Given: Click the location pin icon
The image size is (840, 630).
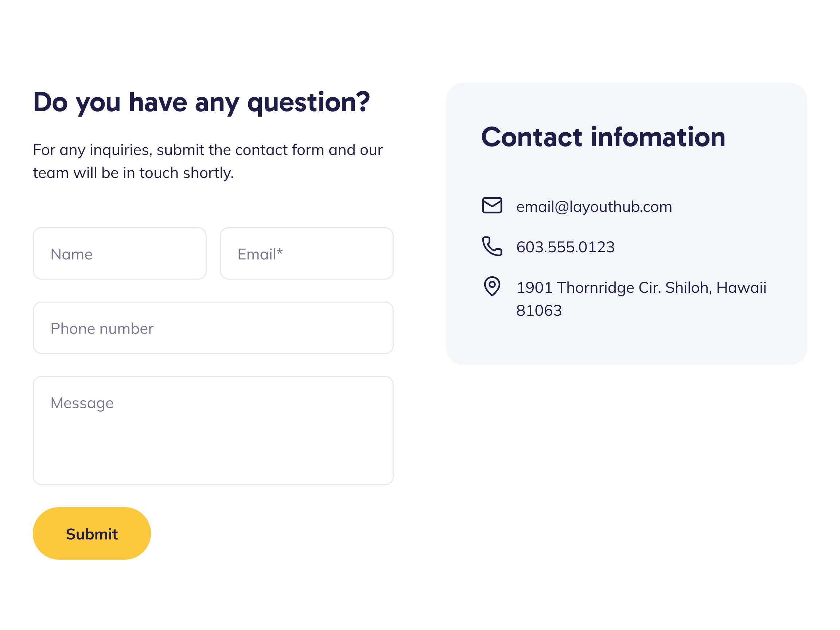Looking at the screenshot, I should pos(492,286).
